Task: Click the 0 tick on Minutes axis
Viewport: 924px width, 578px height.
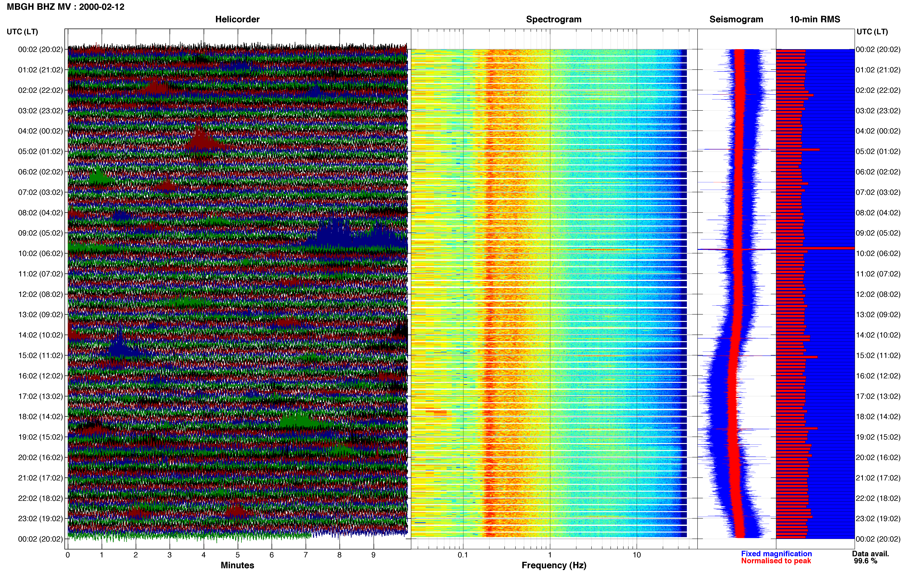Action: click(68, 555)
